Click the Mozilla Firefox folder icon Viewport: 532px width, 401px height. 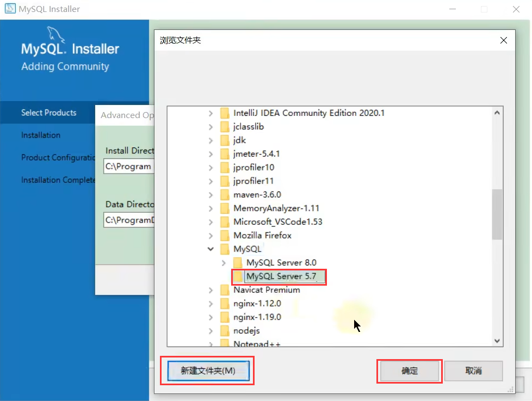click(x=225, y=236)
